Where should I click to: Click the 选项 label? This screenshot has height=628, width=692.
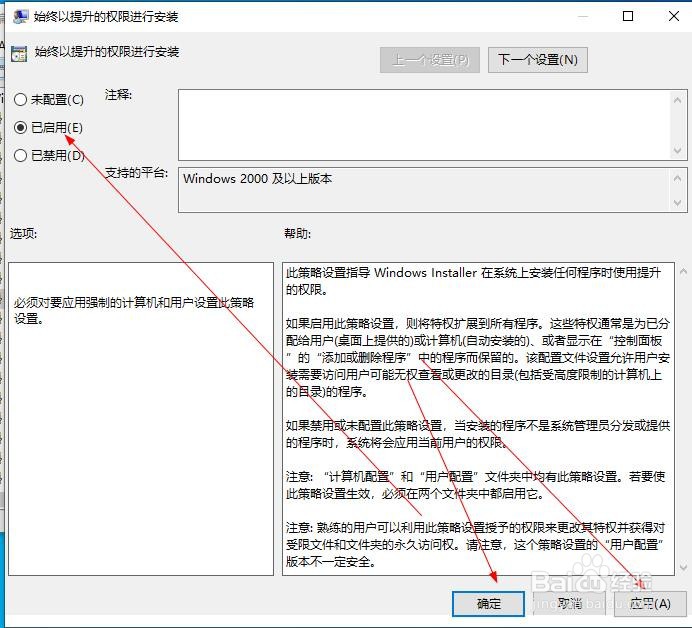pyautogui.click(x=23, y=233)
